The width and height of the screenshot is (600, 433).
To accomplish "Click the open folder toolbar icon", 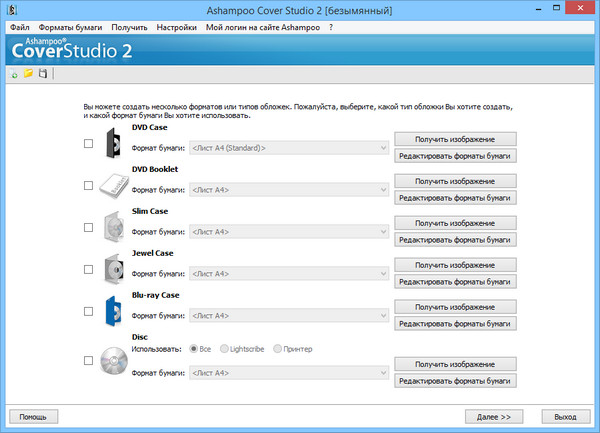I will tap(28, 74).
